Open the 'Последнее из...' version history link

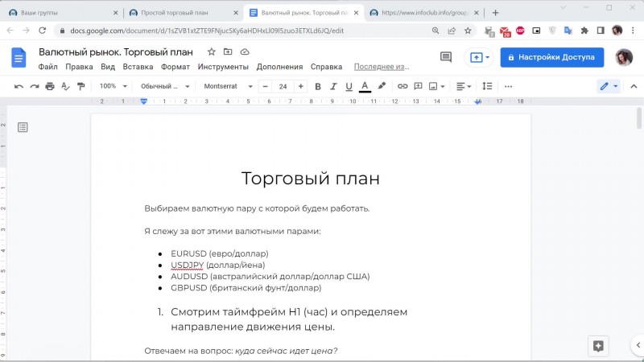(382, 67)
